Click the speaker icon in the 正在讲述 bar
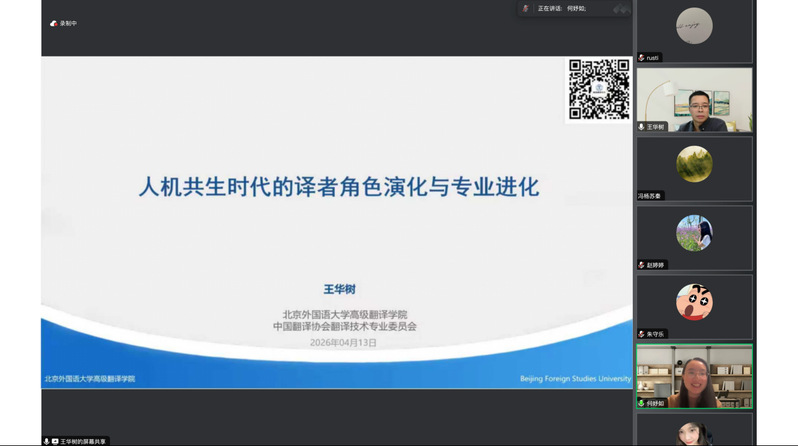 tap(526, 9)
